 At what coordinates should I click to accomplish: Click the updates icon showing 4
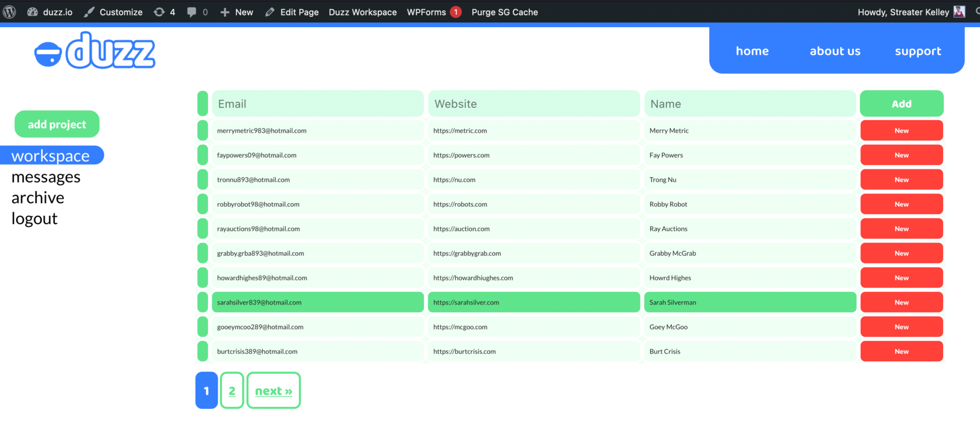pyautogui.click(x=165, y=12)
